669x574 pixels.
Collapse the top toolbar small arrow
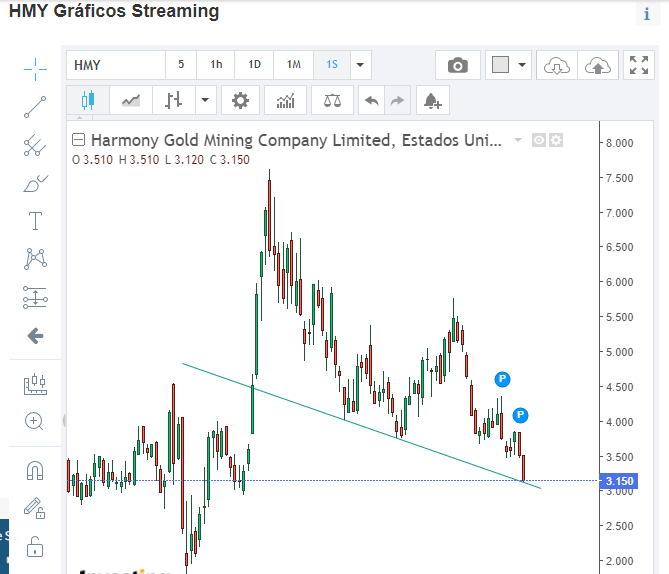(79, 117)
